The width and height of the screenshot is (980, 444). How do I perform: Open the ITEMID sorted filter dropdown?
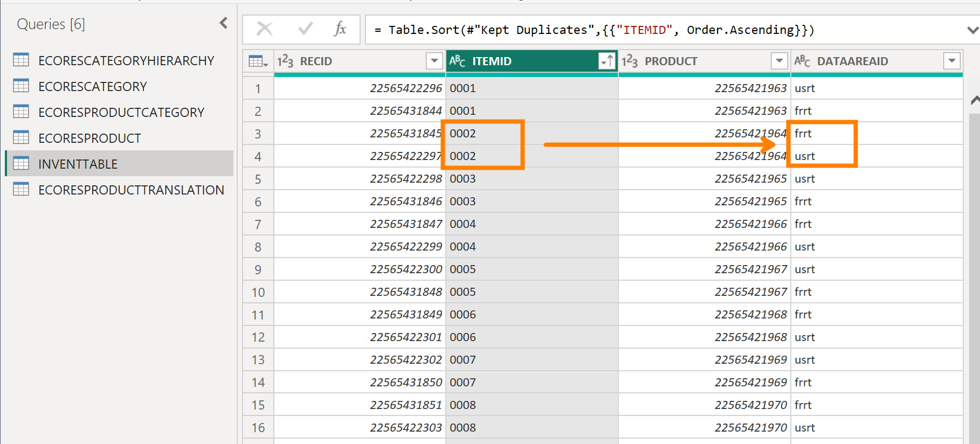click(607, 61)
